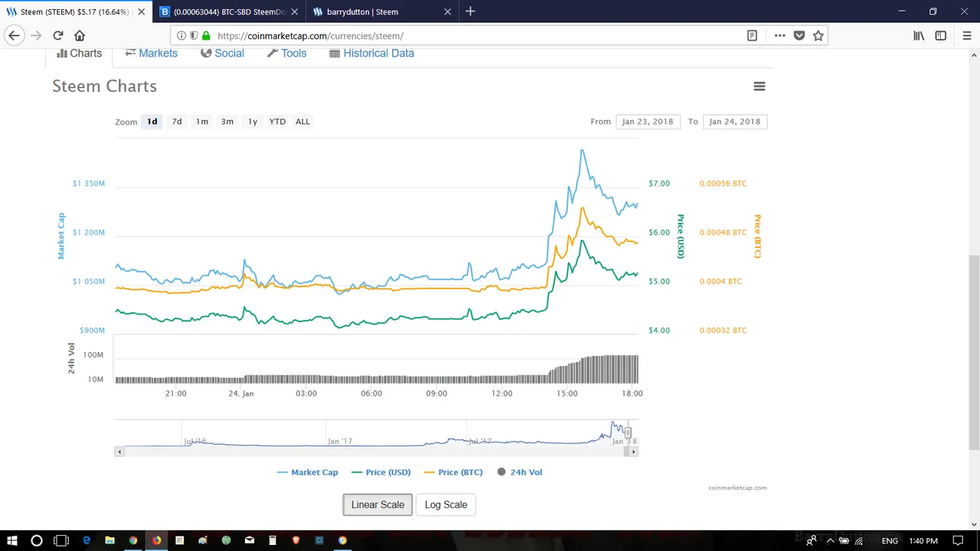
Task: Open the 1:40 PM taskbar clock
Action: [x=923, y=540]
